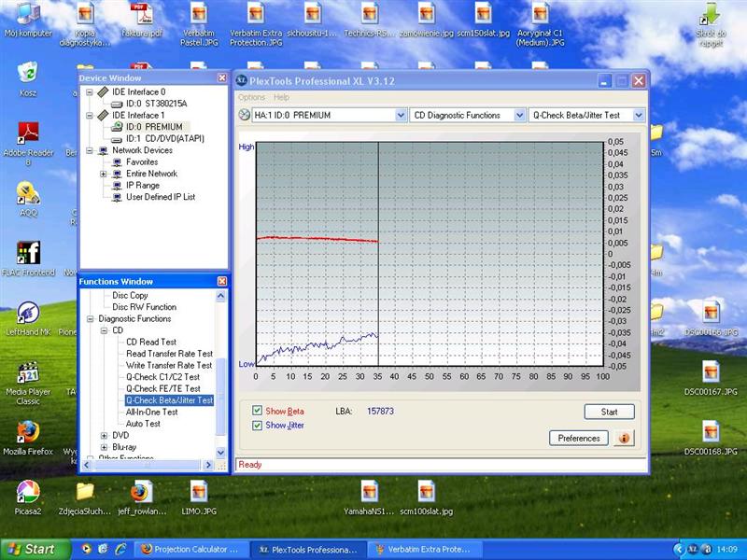Screen dimensions: 747x560
Task: Select Read Transfer Rate Test function
Action: [169, 354]
